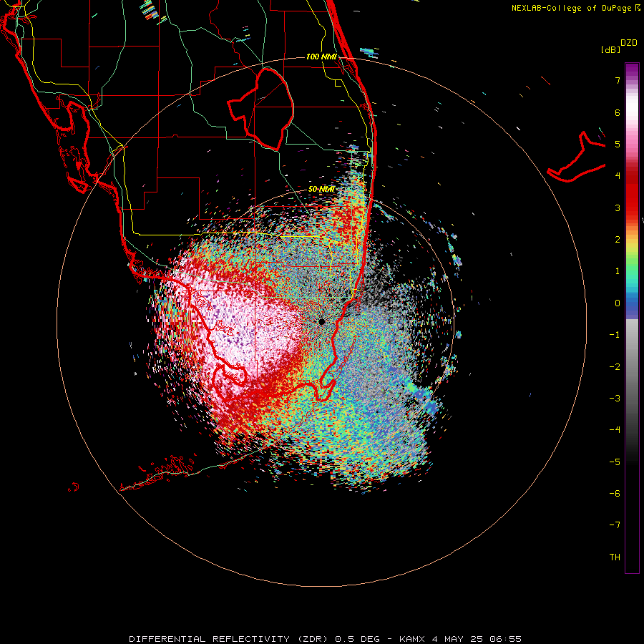
Task: Pick the purple band atop the color bar
Action: point(632,70)
